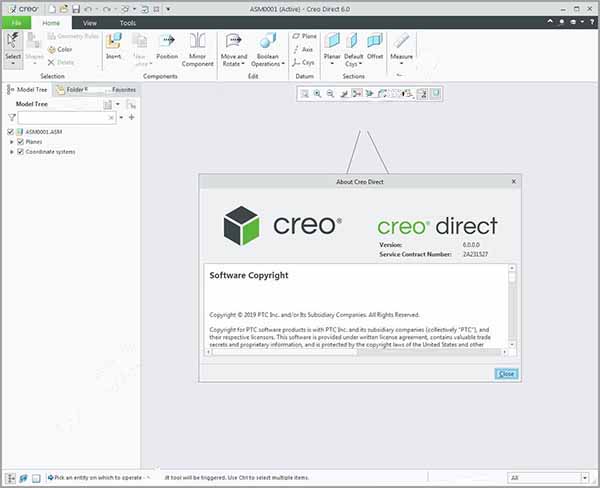Click the plus icon beside search field

click(132, 117)
